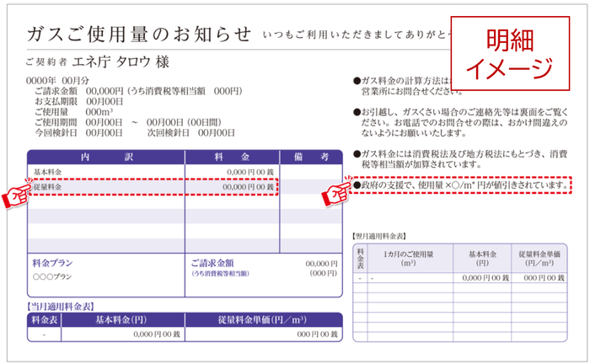
Task: Select the 基本料金 row label in the breakdown table
Action: (47, 172)
